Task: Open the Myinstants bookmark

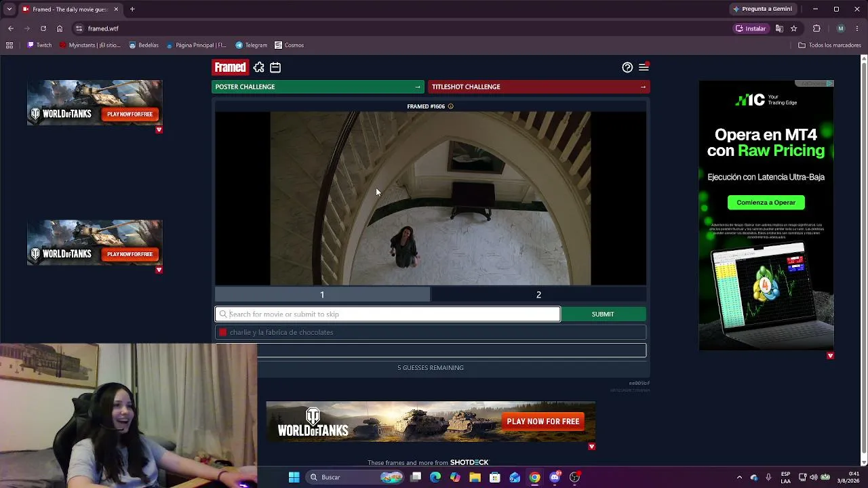Action: click(x=90, y=45)
